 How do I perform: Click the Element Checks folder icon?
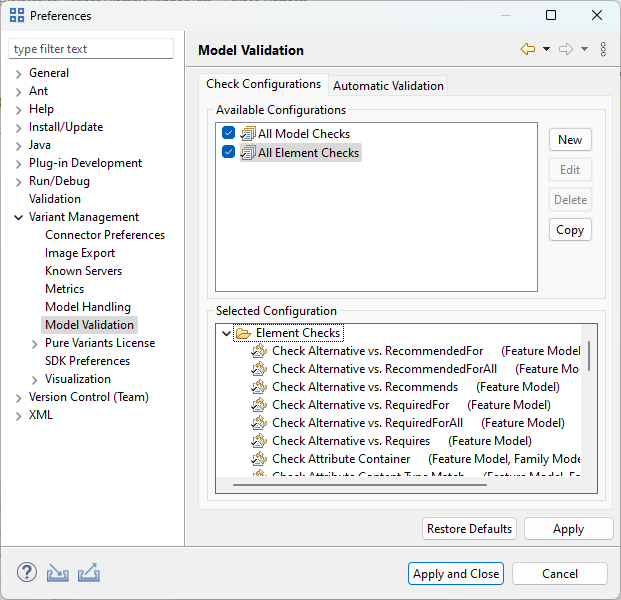[x=243, y=333]
